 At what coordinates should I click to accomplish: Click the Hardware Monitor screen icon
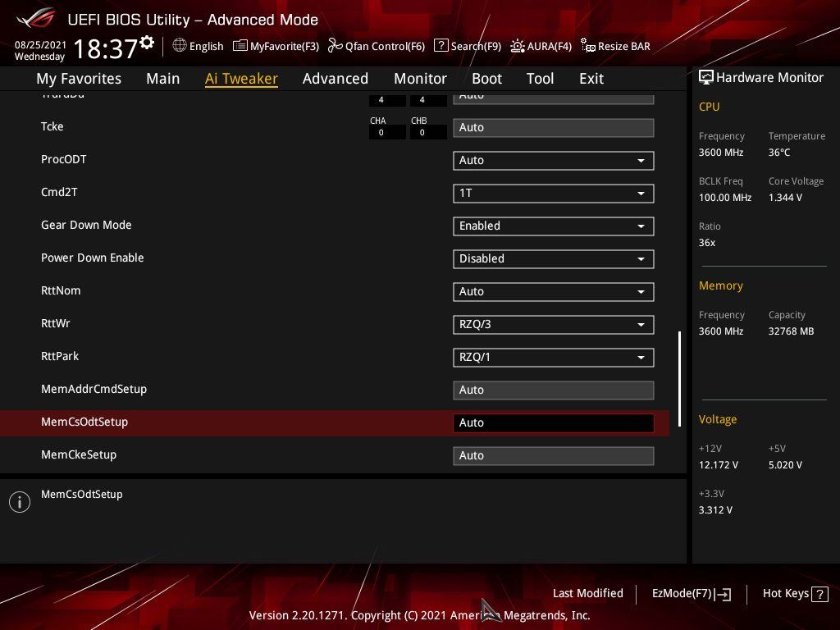[706, 78]
